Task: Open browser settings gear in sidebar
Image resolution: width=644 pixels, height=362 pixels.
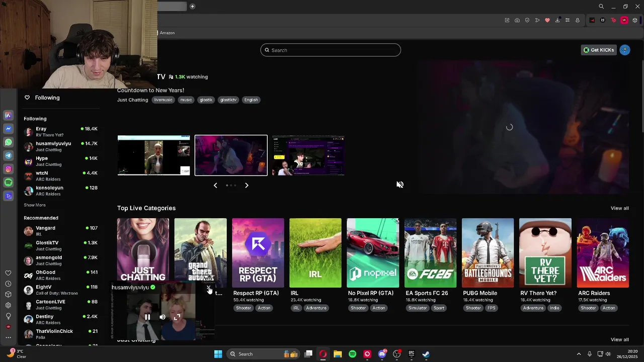Action: (8, 305)
